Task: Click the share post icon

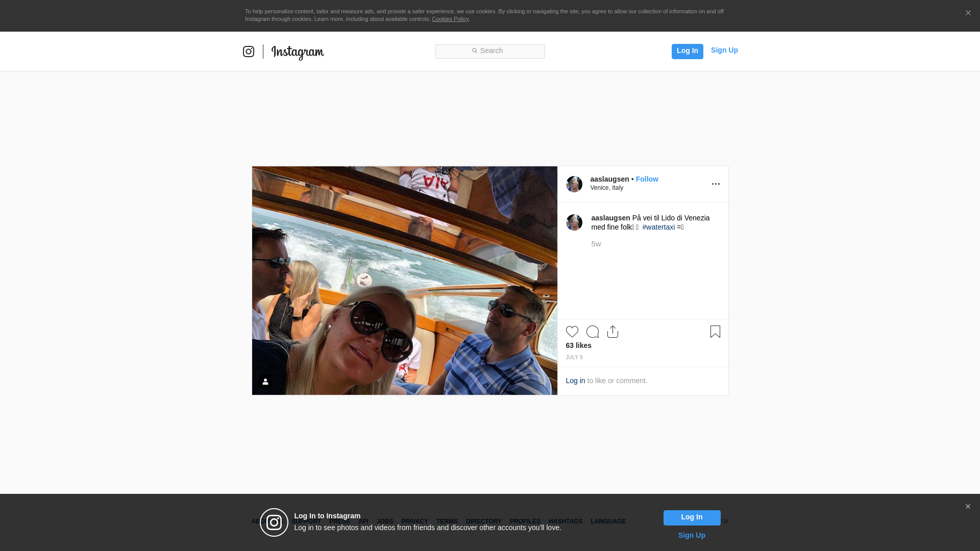Action: pos(612,332)
